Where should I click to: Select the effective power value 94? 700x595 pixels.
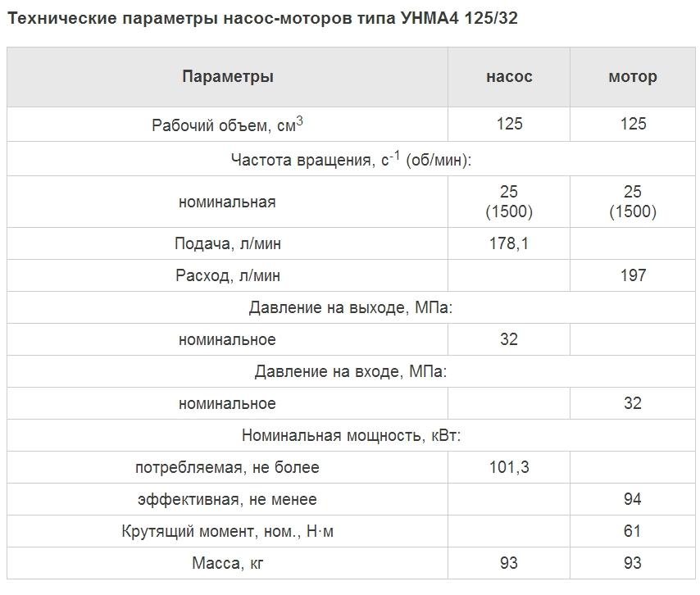[632, 500]
